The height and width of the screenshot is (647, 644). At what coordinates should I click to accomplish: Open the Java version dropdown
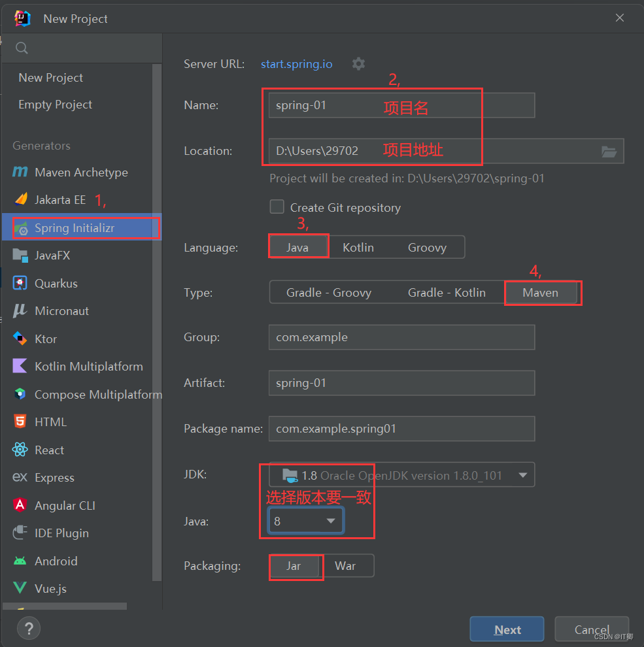point(305,521)
